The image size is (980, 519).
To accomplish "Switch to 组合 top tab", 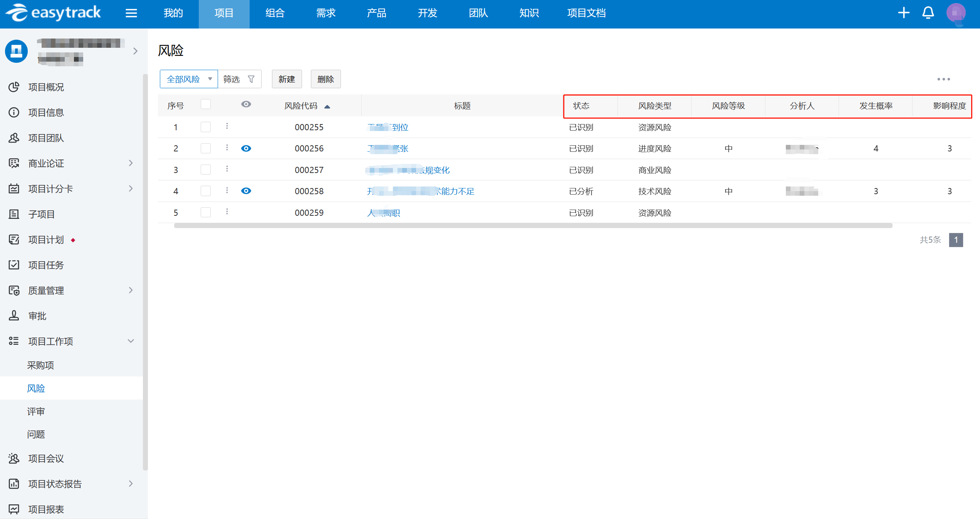I will pyautogui.click(x=275, y=13).
